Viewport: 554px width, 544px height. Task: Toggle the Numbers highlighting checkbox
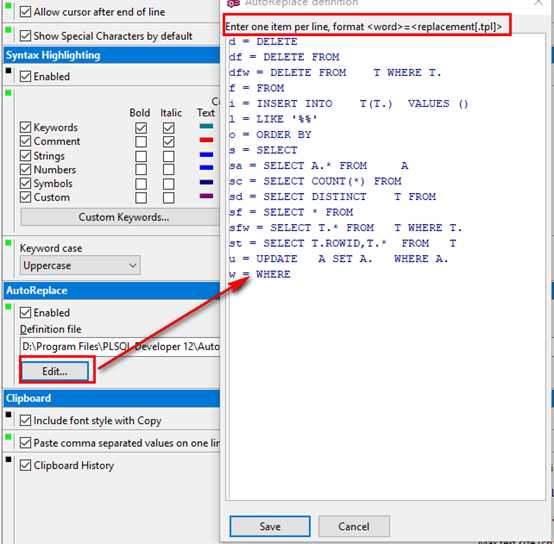coord(25,170)
